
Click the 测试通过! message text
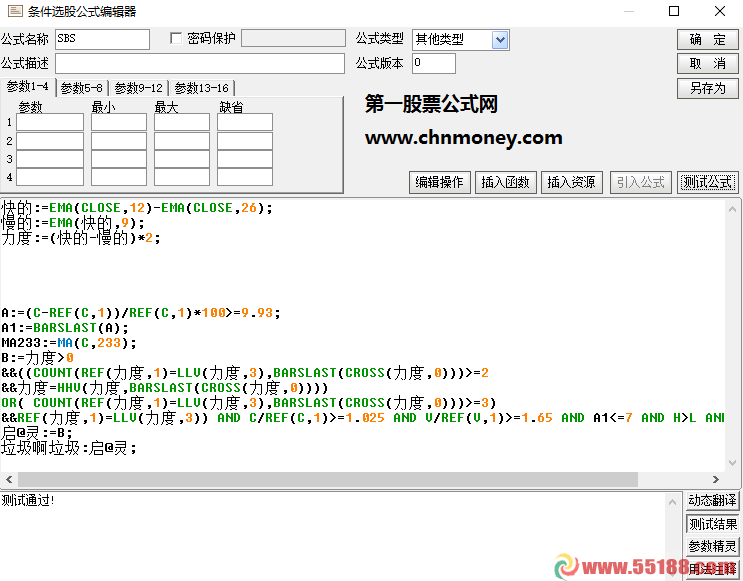[27, 500]
